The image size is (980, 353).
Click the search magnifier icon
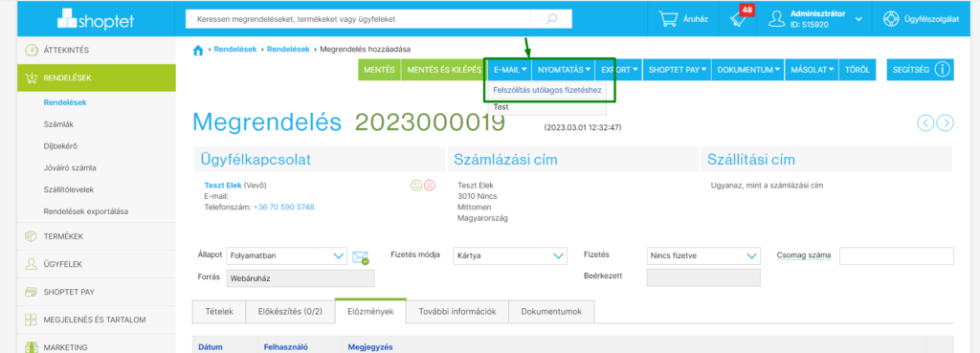coord(550,19)
